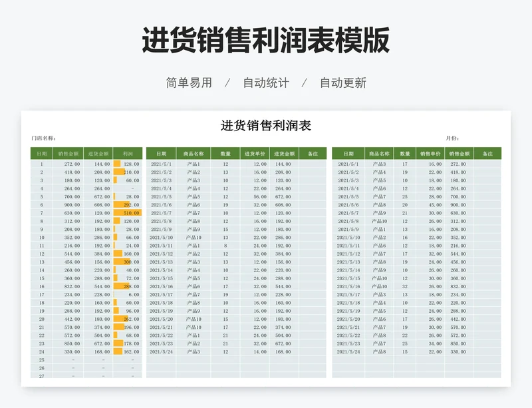Select "数量" header in the sales table

pos(405,154)
